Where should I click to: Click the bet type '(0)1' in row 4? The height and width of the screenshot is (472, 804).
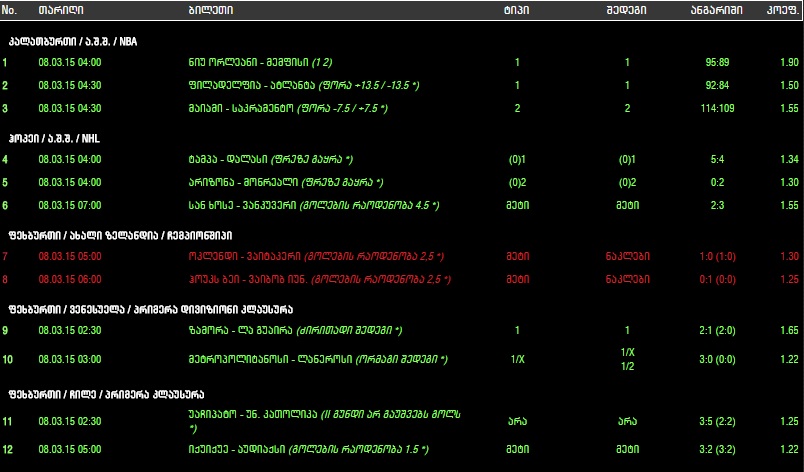(x=517, y=159)
